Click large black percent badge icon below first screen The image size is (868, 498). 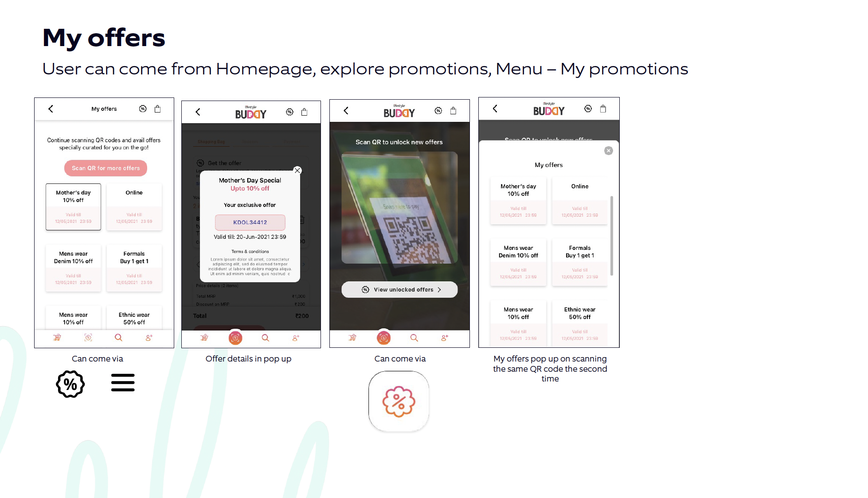(70, 384)
